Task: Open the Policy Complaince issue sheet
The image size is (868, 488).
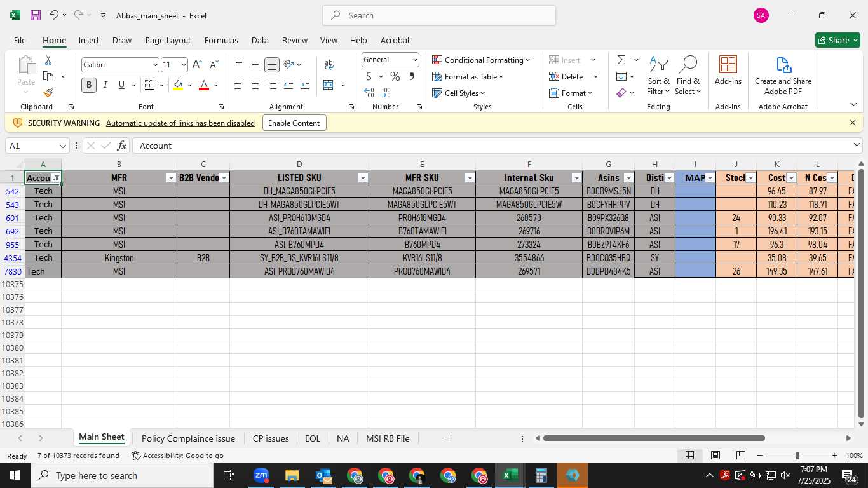Action: [x=188, y=438]
